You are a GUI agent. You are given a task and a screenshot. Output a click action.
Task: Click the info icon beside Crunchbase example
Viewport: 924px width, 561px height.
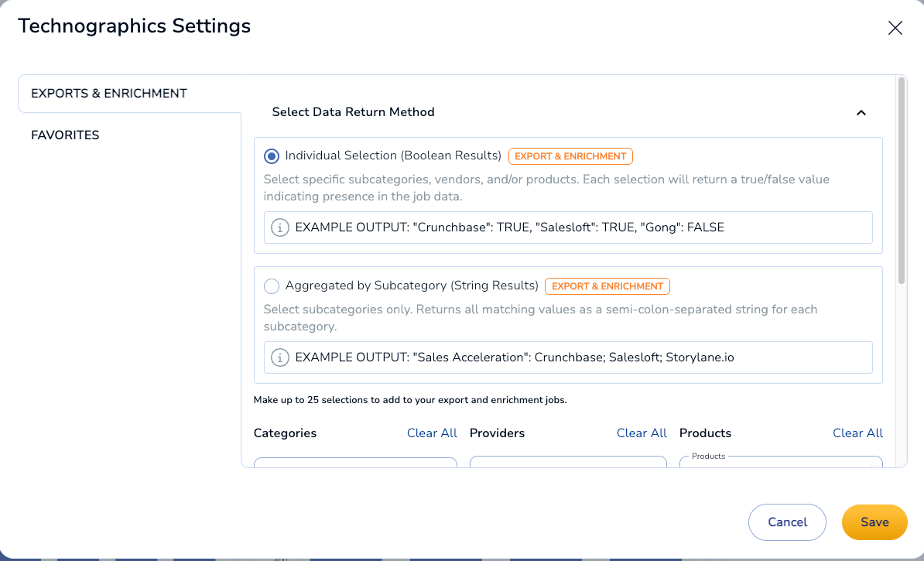coord(280,227)
